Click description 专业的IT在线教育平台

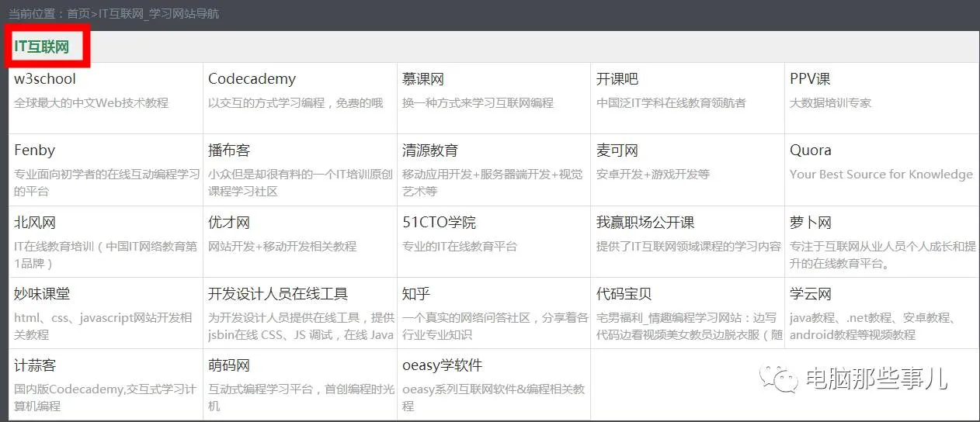(x=460, y=246)
